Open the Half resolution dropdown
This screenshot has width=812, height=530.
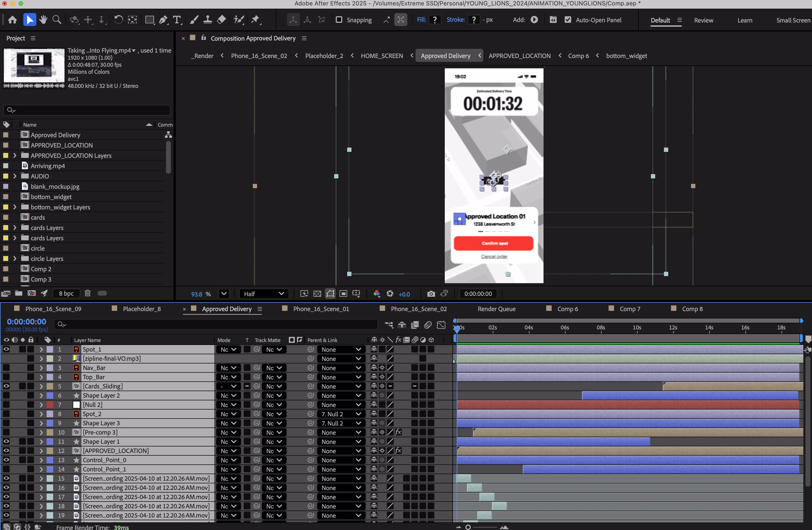[264, 294]
